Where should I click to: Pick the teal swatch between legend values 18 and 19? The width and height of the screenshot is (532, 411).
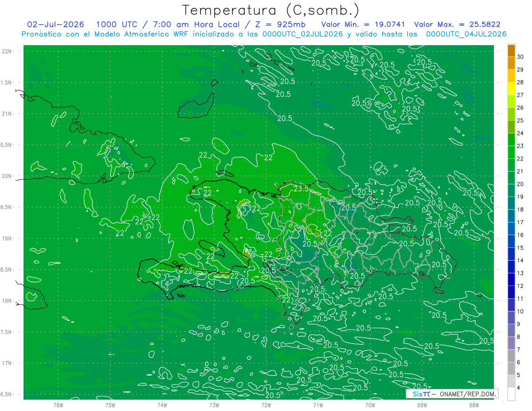pos(511,204)
